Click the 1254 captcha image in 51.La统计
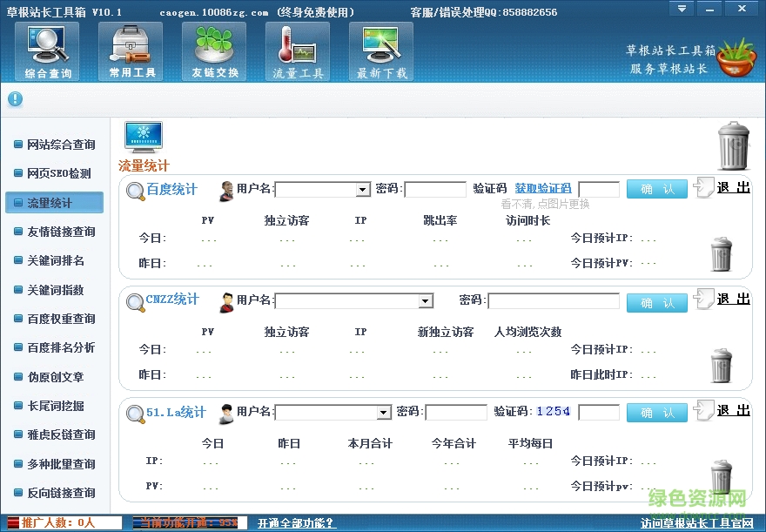The image size is (766, 532). 553,412
